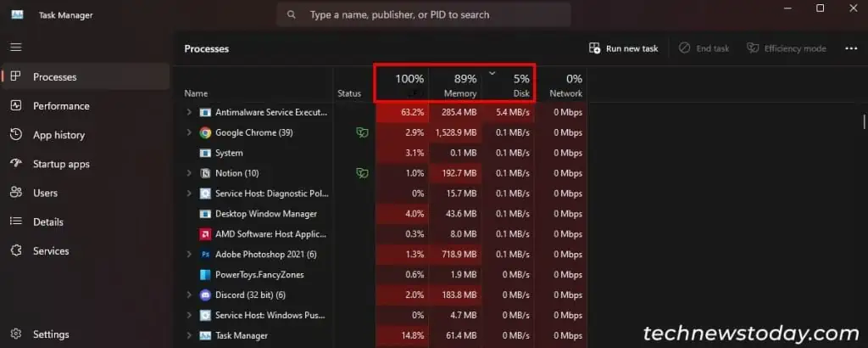Click the Discord process icon

tap(205, 295)
